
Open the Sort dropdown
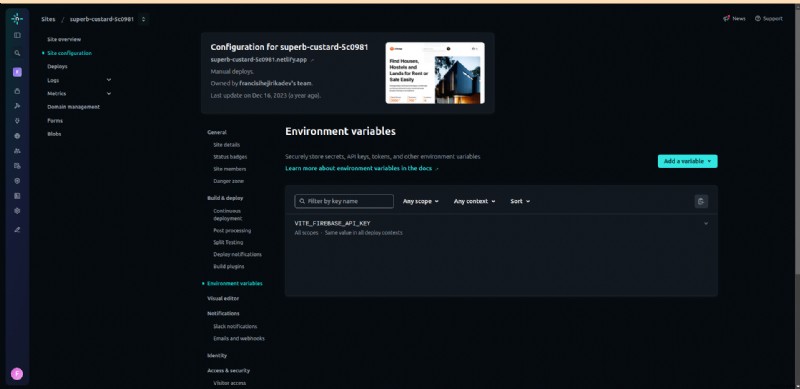pyautogui.click(x=520, y=201)
